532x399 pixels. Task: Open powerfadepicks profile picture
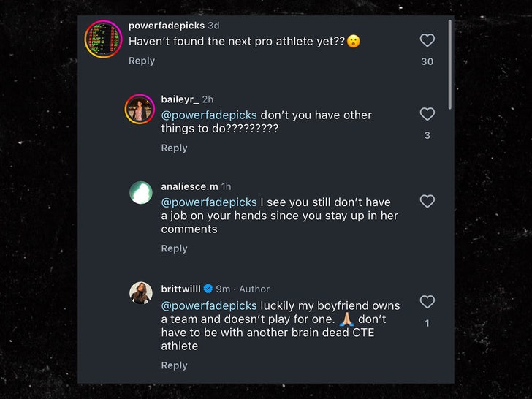pyautogui.click(x=104, y=39)
